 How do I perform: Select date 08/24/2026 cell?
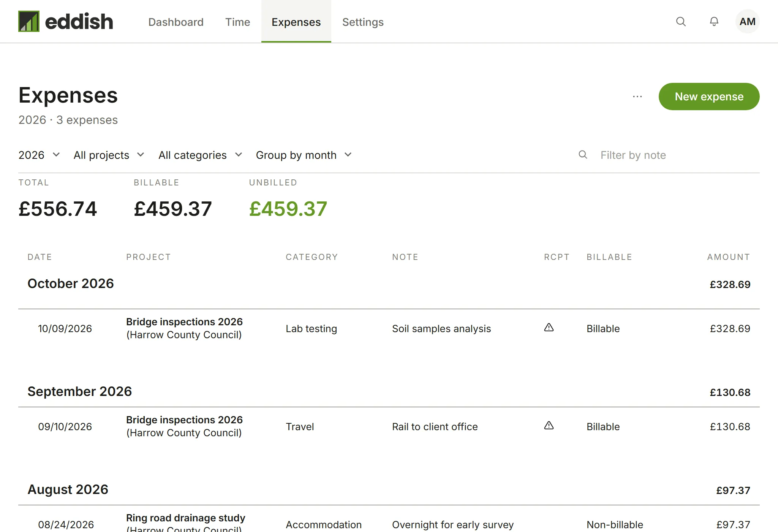66,525
